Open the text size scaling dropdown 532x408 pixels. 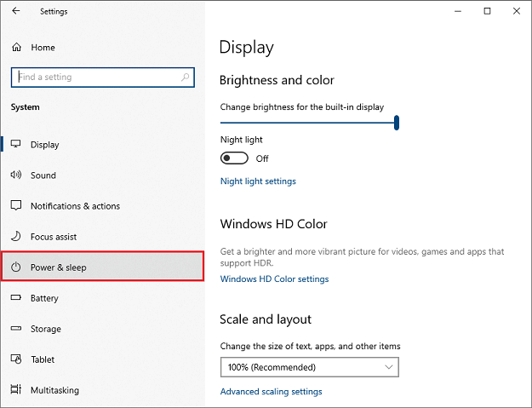(x=309, y=367)
